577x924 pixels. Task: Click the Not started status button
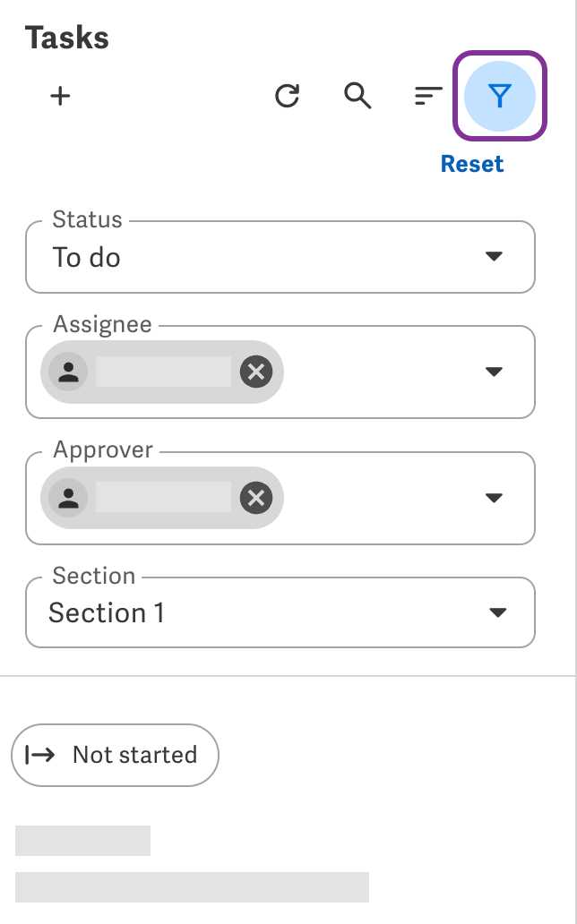(x=115, y=755)
